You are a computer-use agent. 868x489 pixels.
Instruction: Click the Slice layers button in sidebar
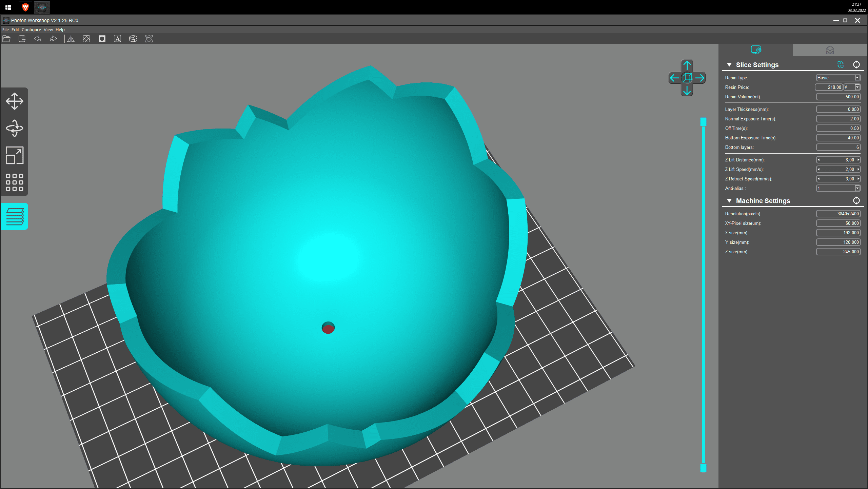pos(15,216)
